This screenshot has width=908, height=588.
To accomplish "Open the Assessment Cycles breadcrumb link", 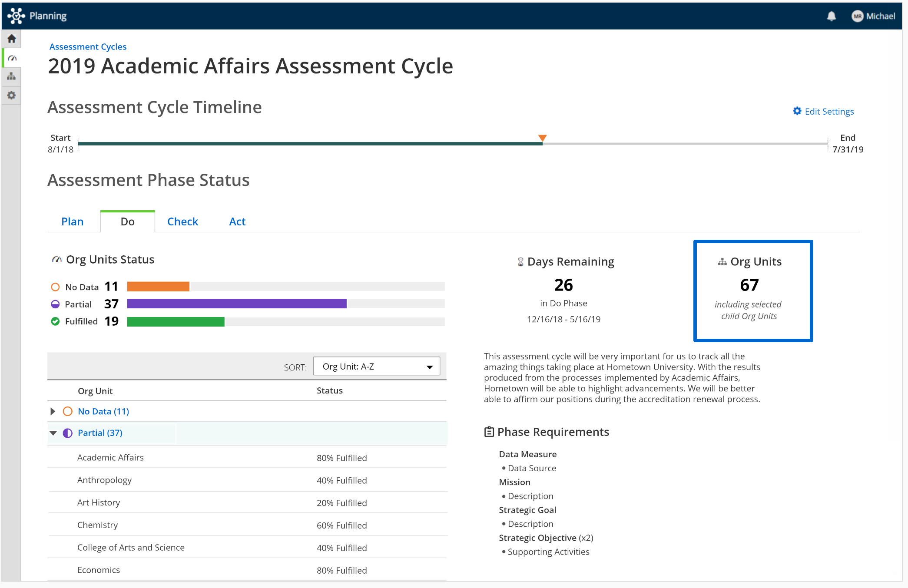I will (x=88, y=46).
